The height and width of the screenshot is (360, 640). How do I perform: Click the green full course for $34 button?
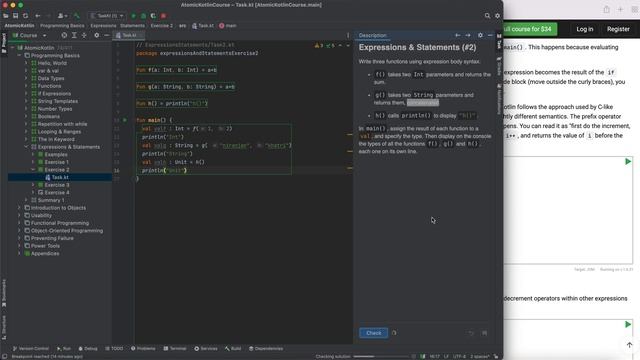[x=530, y=29]
